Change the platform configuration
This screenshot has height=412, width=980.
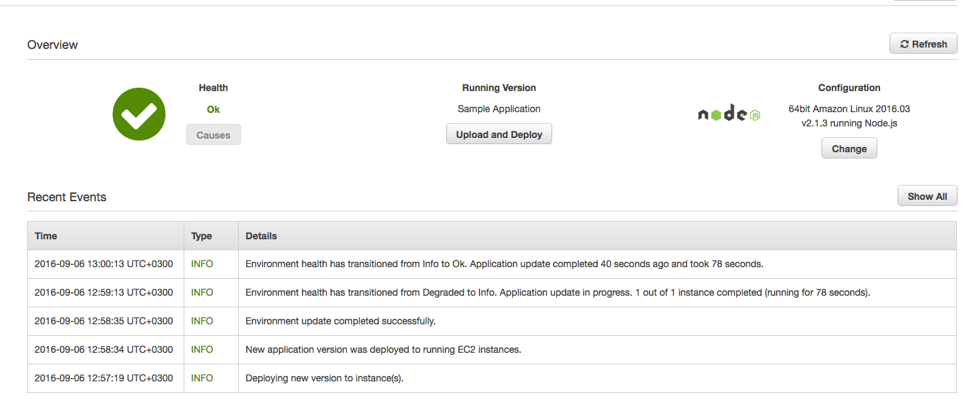(x=849, y=148)
